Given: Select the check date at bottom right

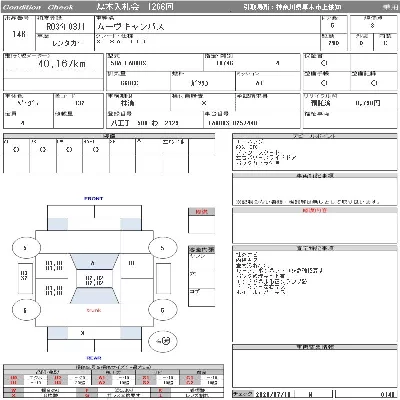Looking at the screenshot, I should [x=273, y=394].
